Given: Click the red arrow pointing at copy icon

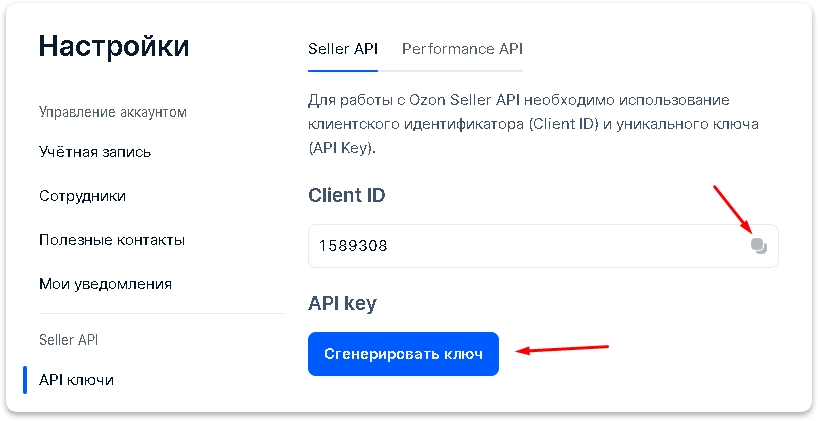Looking at the screenshot, I should click(x=731, y=208).
